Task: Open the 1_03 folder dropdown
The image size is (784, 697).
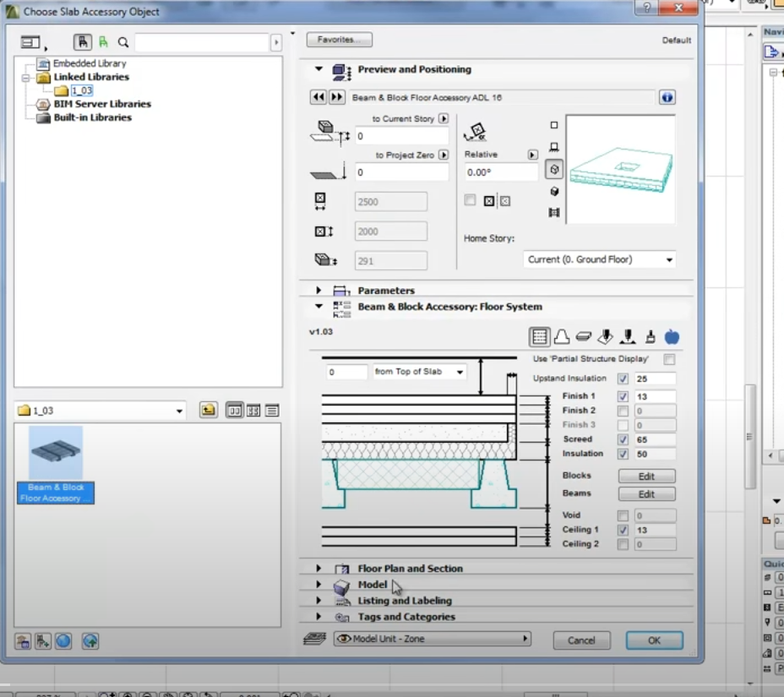Action: coord(100,411)
